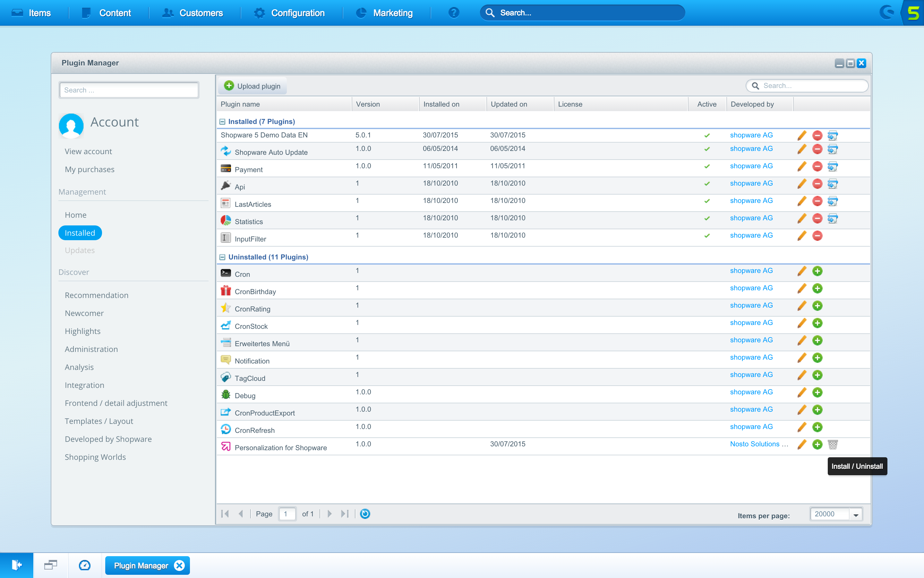
Task: Install the Debug plugin
Action: pyautogui.click(x=817, y=392)
